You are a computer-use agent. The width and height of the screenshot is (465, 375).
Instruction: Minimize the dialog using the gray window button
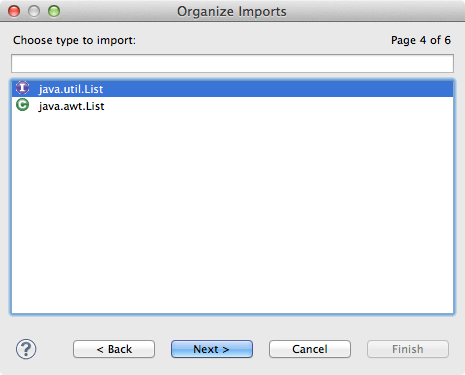(34, 11)
